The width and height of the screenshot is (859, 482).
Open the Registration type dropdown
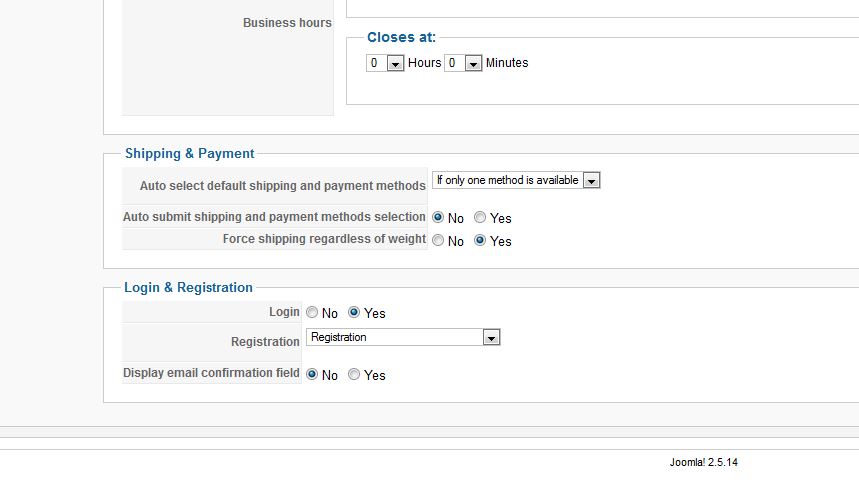tap(403, 338)
